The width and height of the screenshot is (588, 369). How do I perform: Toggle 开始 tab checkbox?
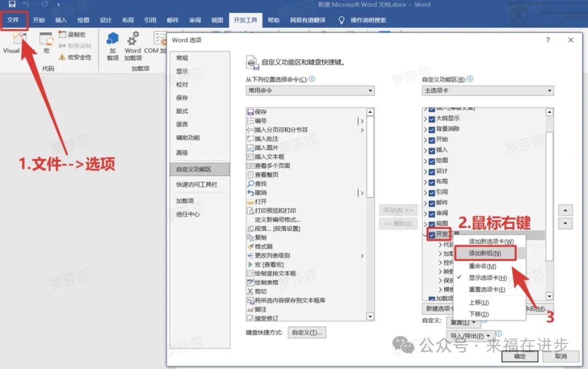[x=432, y=140]
